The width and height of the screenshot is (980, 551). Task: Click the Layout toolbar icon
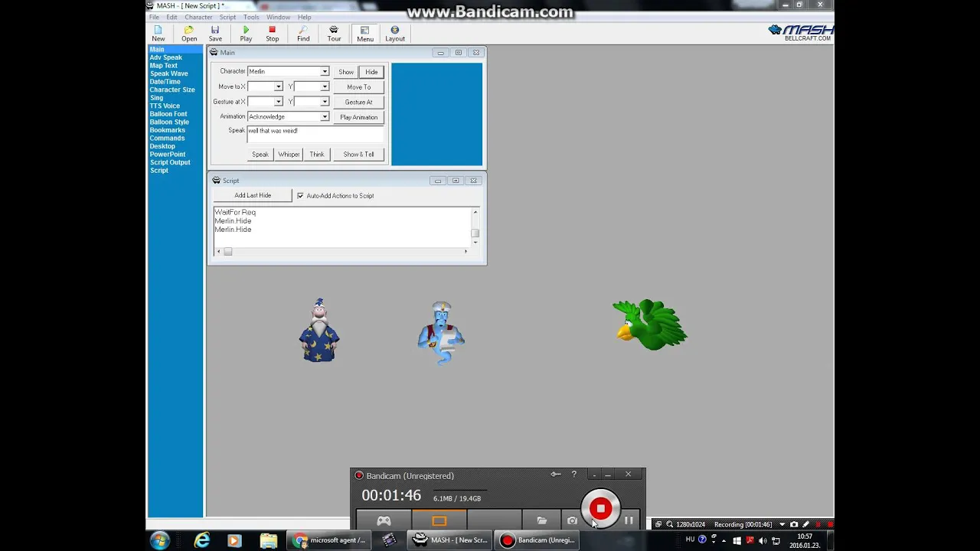[x=395, y=34]
